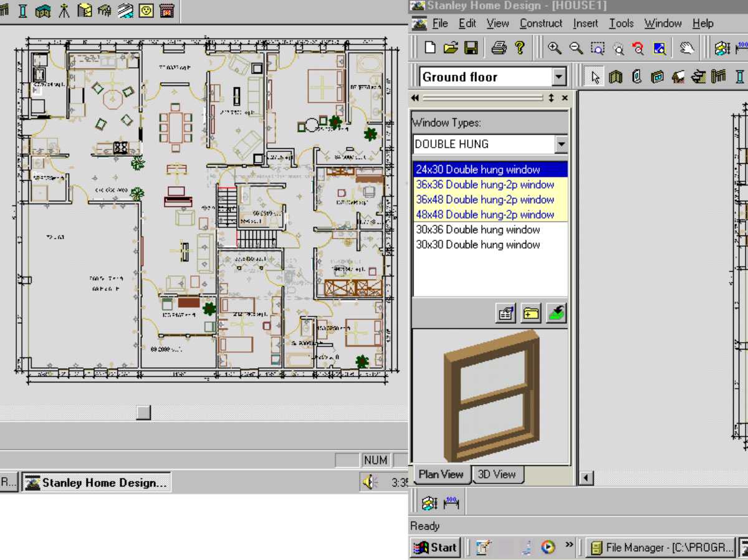Screen dimensions: 748x560
Task: Click the electrical outlet tool icon
Action: click(x=145, y=9)
